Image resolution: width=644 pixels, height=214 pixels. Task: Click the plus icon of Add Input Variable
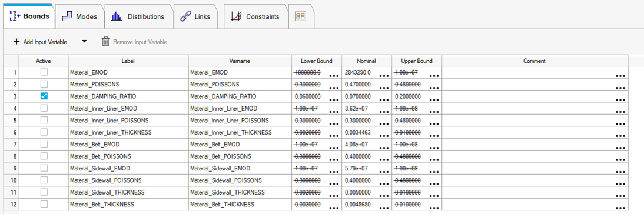pyautogui.click(x=16, y=42)
